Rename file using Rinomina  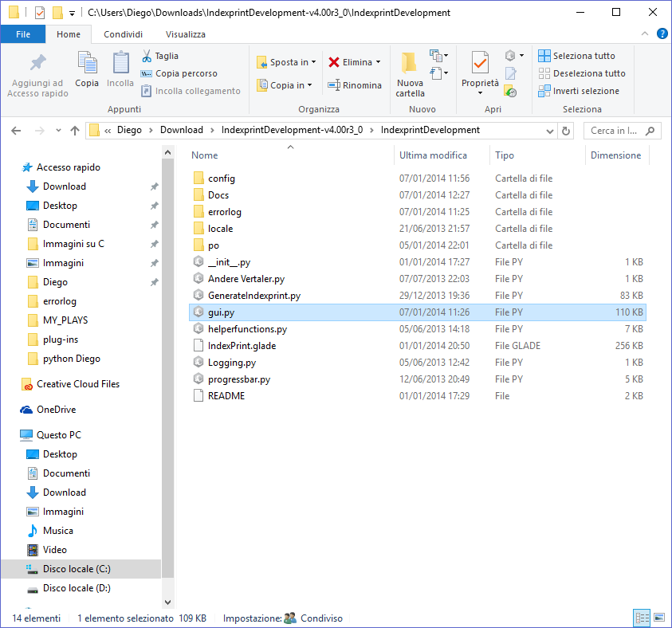click(355, 85)
